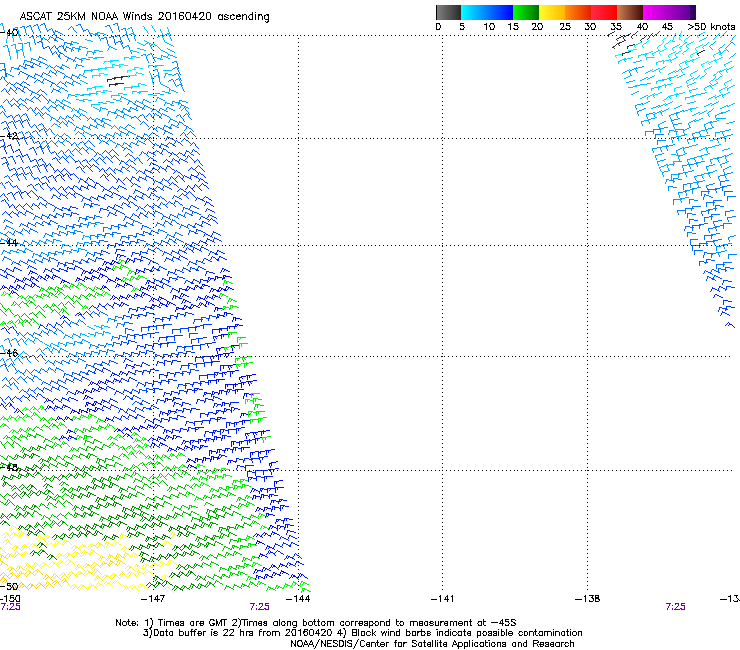
Task: Click the 7:25 time label nearest -138
Action: pyautogui.click(x=675, y=607)
